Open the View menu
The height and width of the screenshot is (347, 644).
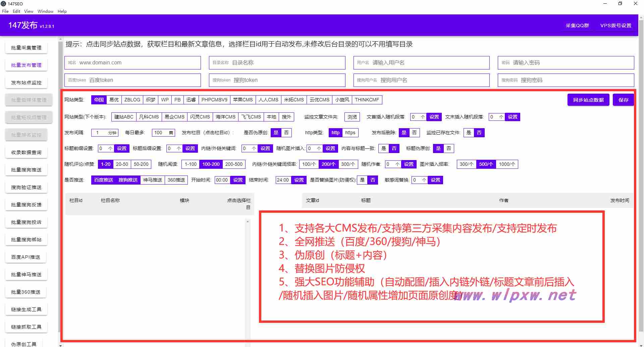[29, 11]
